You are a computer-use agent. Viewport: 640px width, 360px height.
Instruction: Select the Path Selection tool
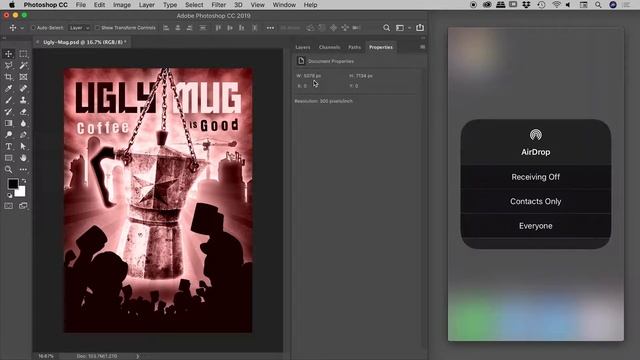point(23,146)
